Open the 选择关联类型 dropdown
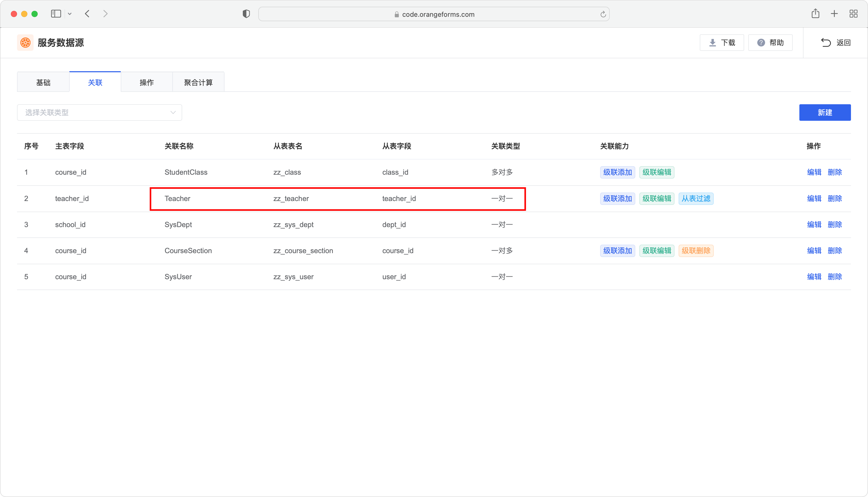The height and width of the screenshot is (497, 868). pos(100,112)
